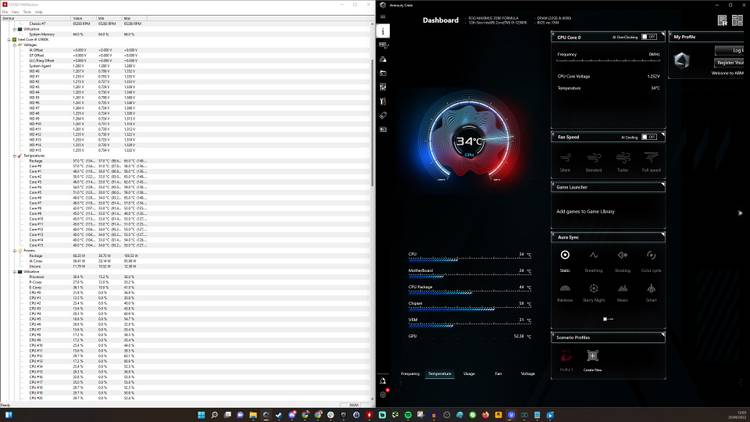Select Full speed fan mode
The image size is (750, 422).
tap(651, 162)
